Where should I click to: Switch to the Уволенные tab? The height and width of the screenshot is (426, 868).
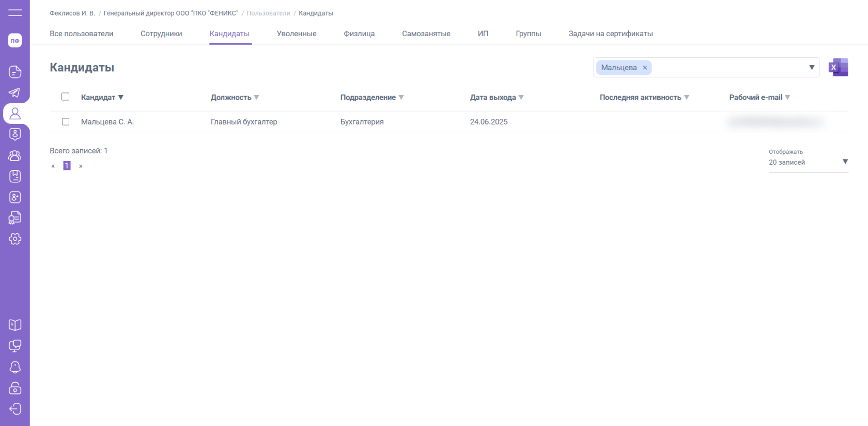click(297, 34)
